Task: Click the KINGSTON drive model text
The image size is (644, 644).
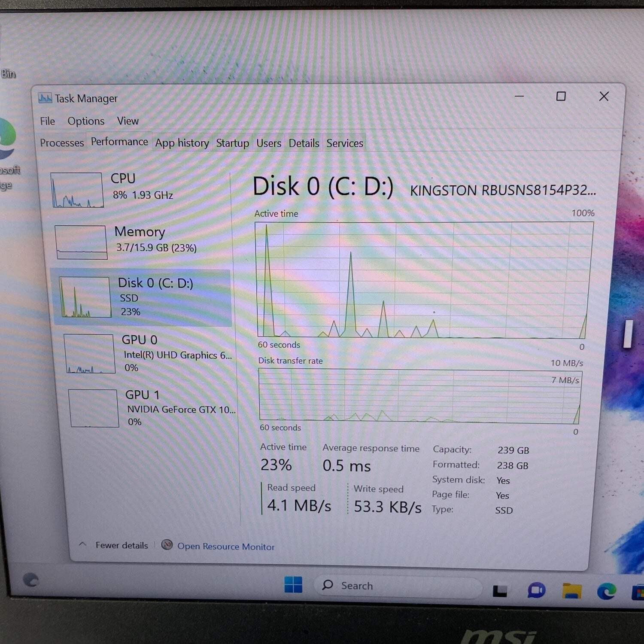Action: click(x=503, y=190)
